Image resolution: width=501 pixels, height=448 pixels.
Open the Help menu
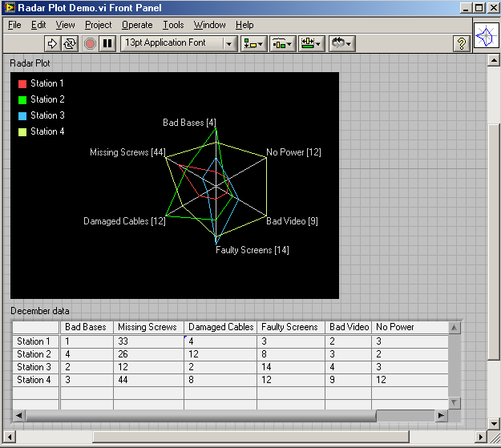244,25
